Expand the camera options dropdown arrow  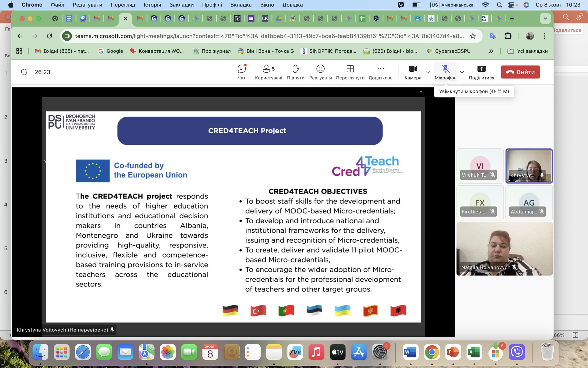(x=428, y=72)
